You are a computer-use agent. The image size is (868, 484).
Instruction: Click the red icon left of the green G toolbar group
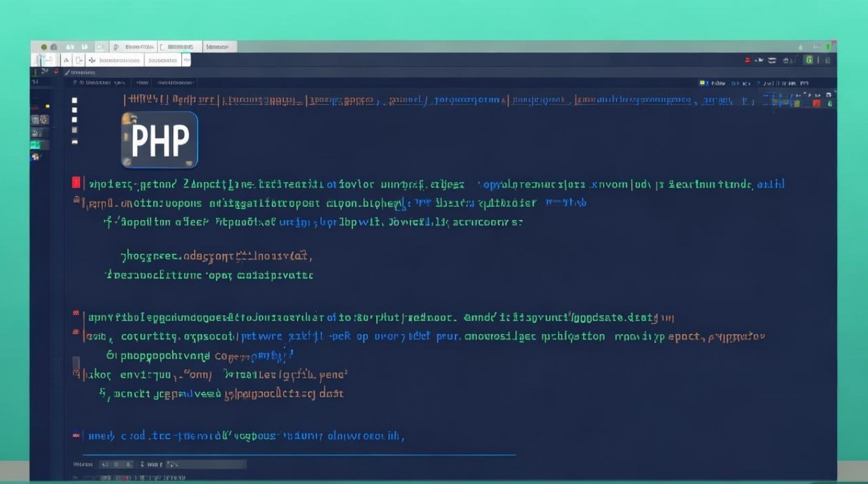point(748,60)
